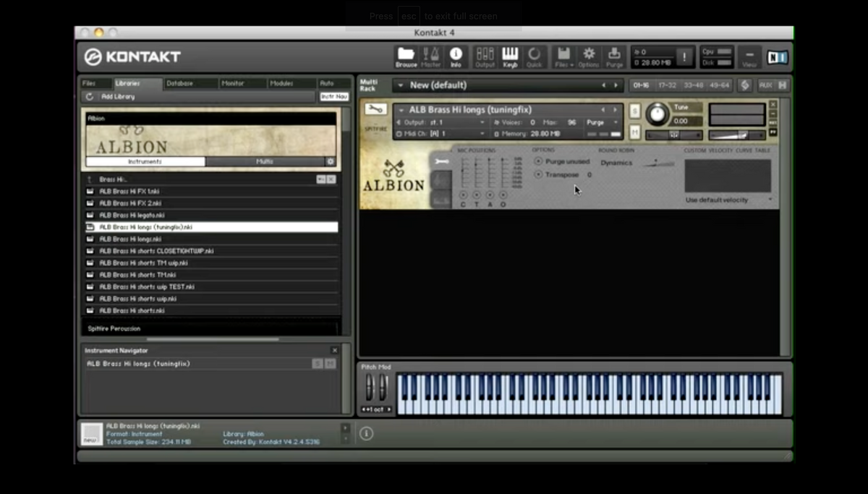Screen dimensions: 868x494
Task: Show the Output mixer section
Action: pos(485,56)
